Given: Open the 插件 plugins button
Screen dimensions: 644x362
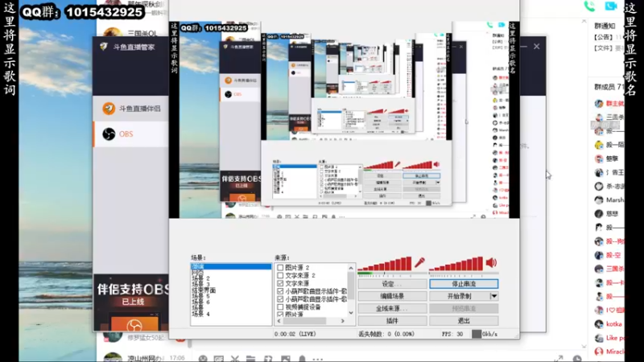Looking at the screenshot, I should pos(392,320).
